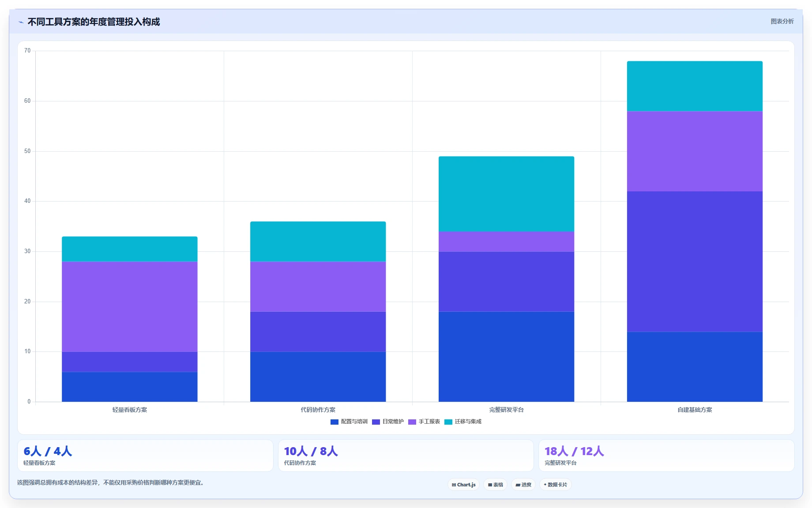Click the footnote text beginning 该图强调总拥有成本
The height and width of the screenshot is (508, 812).
pyautogui.click(x=110, y=482)
